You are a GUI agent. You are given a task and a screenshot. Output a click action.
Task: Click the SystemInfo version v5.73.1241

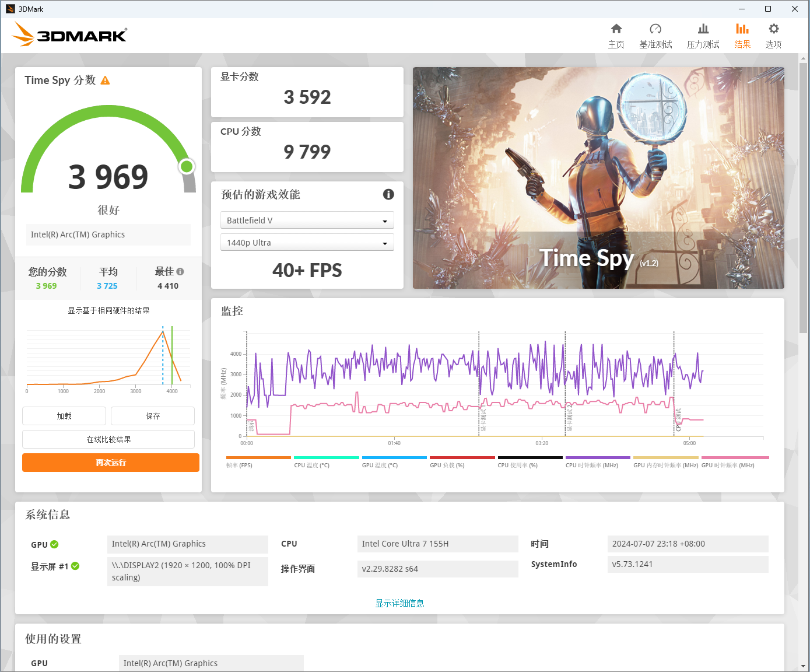point(688,564)
